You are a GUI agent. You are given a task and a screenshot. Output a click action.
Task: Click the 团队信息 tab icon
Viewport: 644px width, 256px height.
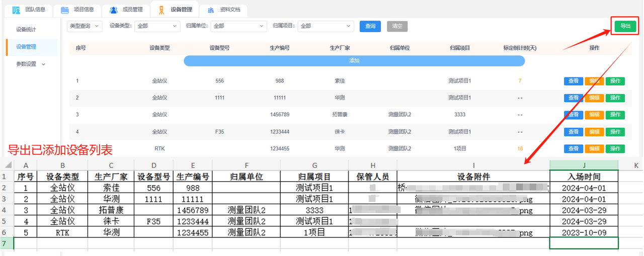(16, 10)
